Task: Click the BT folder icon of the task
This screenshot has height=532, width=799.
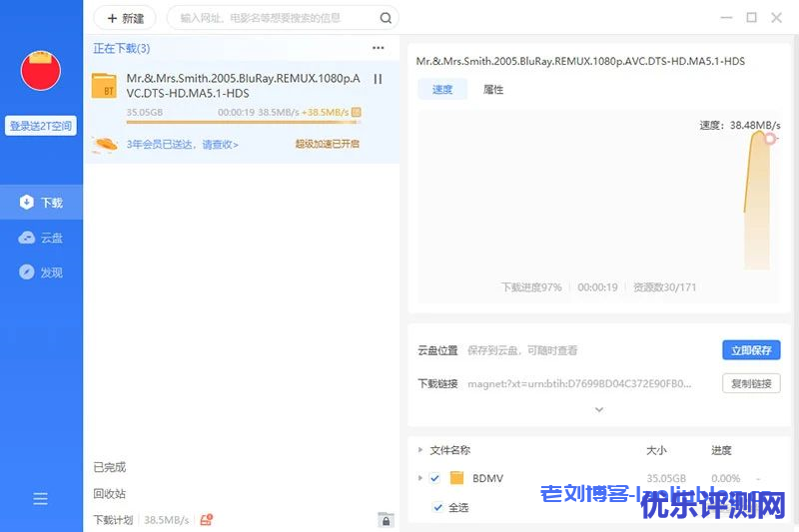Action: click(x=104, y=86)
